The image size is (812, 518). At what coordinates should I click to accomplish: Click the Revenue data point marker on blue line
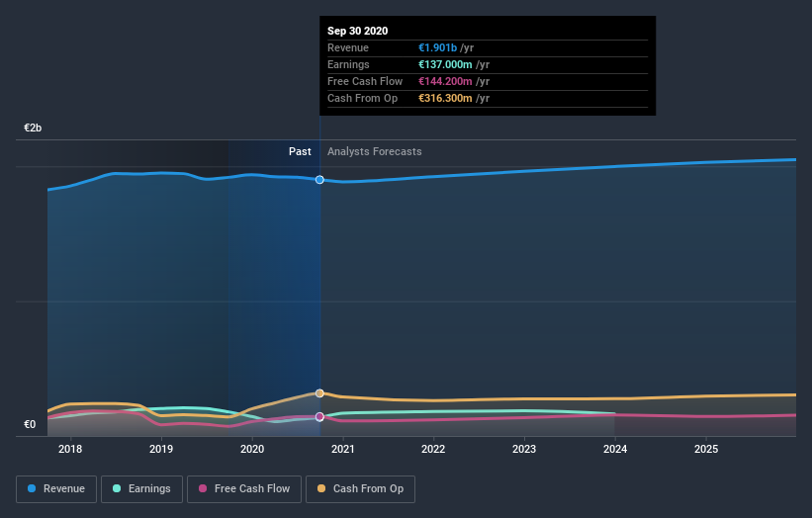[319, 180]
